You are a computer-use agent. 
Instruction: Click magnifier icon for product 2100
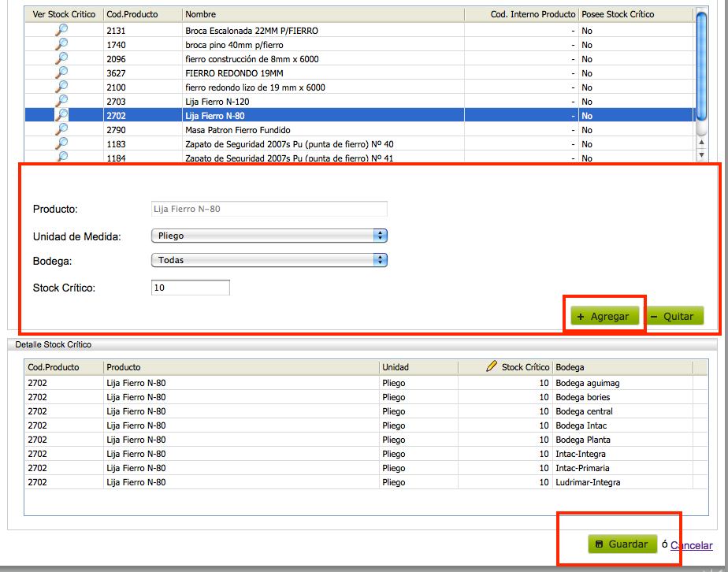(61, 87)
